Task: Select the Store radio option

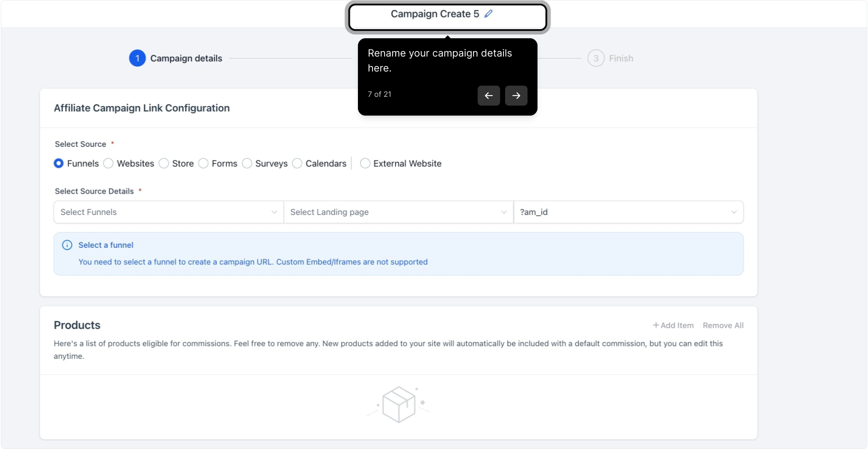Action: pyautogui.click(x=164, y=163)
